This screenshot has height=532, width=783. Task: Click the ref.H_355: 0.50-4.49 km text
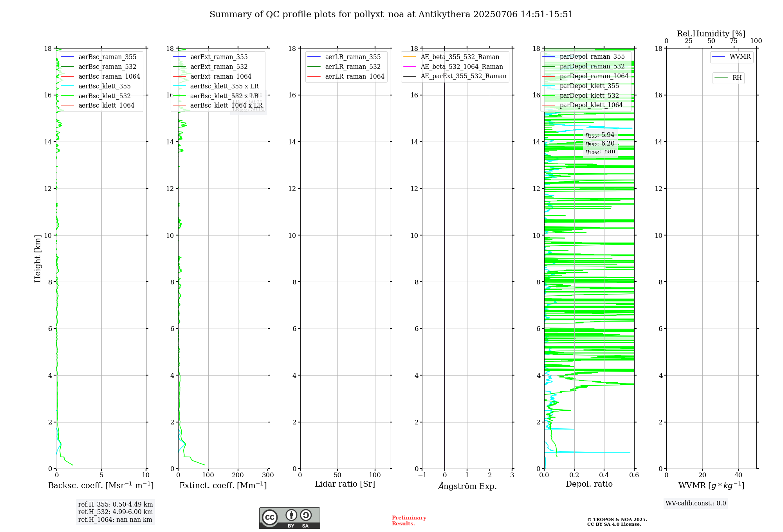coord(115,505)
